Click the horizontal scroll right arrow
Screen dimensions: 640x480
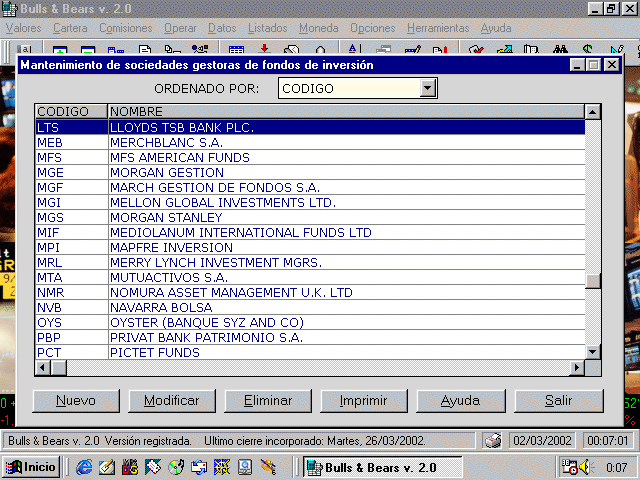pyautogui.click(x=577, y=367)
